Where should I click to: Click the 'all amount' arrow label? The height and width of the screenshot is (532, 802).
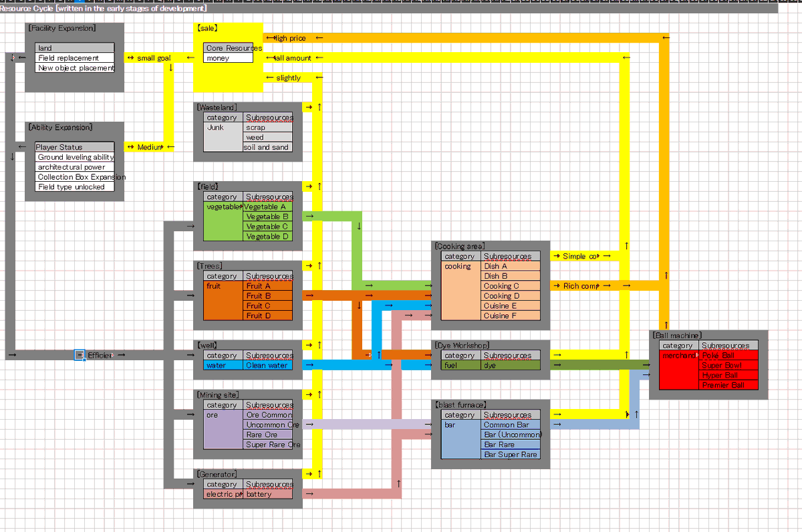pos(292,58)
